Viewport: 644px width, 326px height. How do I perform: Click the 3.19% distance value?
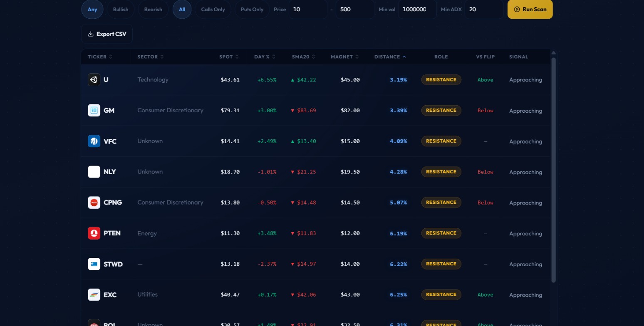pyautogui.click(x=398, y=80)
